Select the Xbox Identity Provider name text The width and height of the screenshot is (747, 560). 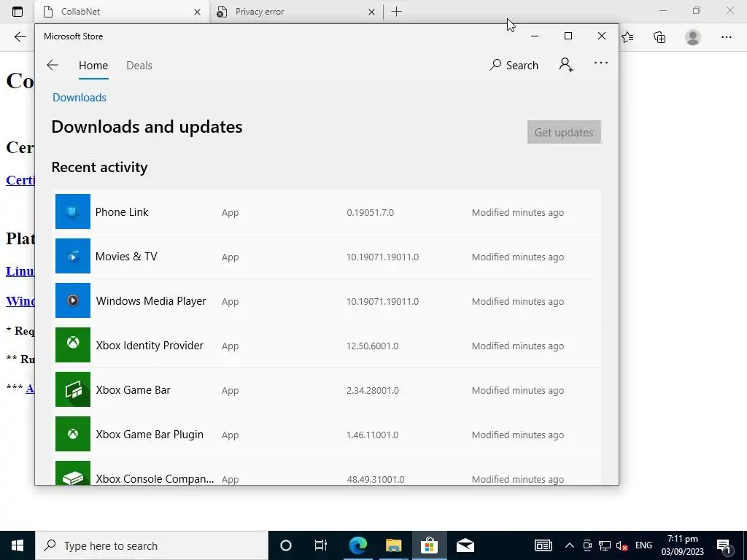pyautogui.click(x=150, y=345)
